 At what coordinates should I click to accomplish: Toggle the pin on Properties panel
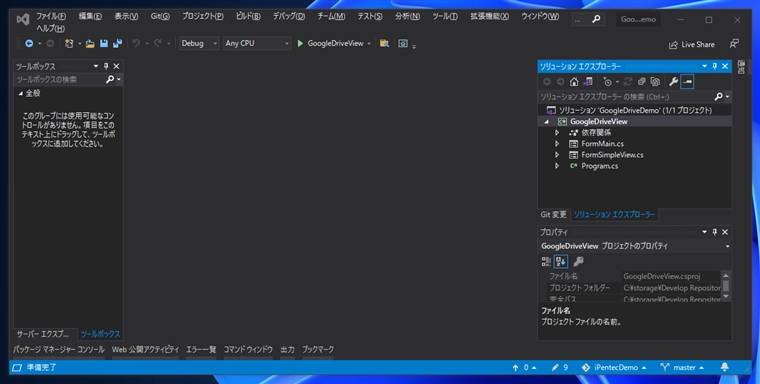pos(714,232)
